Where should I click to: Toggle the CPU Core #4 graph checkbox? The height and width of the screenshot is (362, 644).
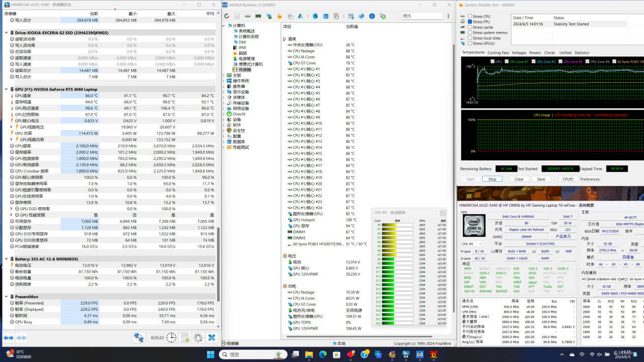[587, 61]
